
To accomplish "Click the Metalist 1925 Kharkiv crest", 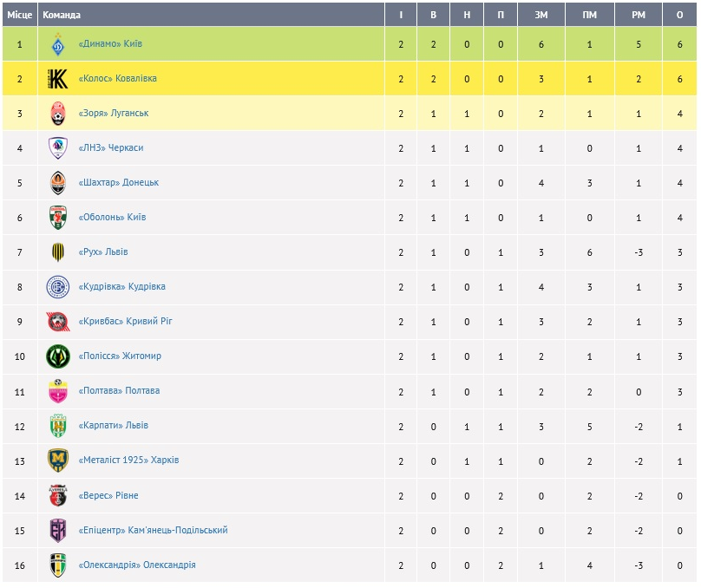I will coord(57,461).
